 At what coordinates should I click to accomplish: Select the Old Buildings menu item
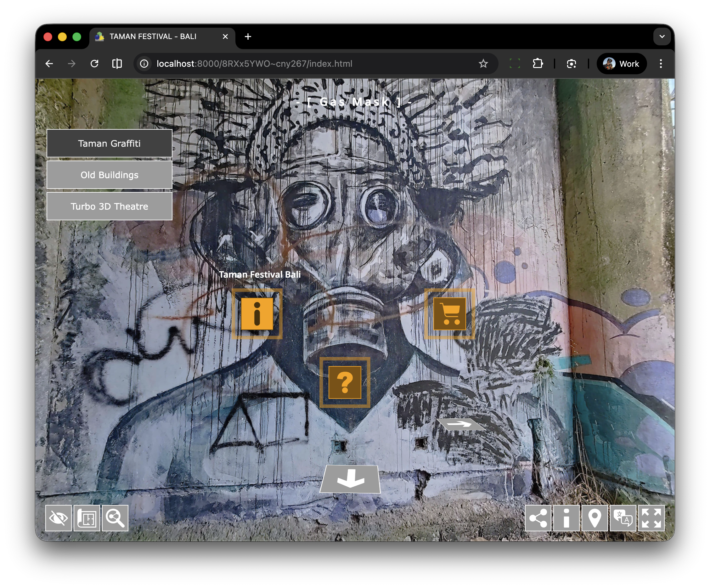tap(109, 175)
